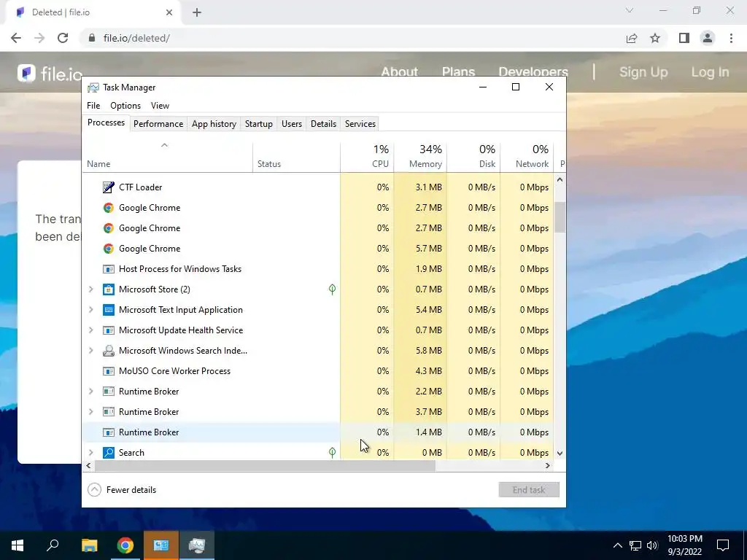Click the End task button
The image size is (747, 560).
(x=529, y=490)
